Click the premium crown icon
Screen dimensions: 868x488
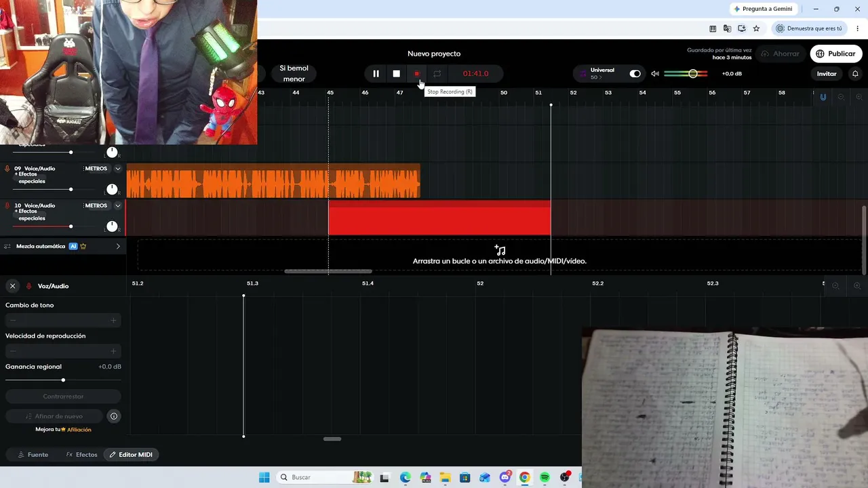[x=83, y=247]
